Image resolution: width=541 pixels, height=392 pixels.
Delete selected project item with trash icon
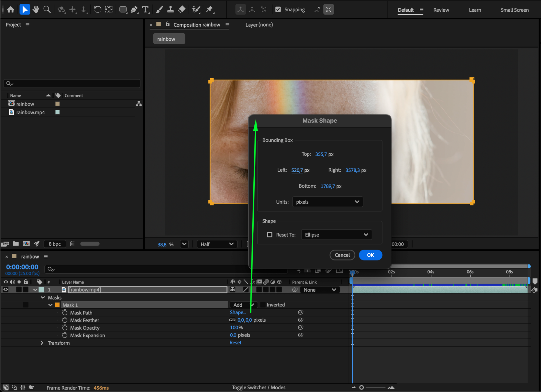pyautogui.click(x=72, y=244)
